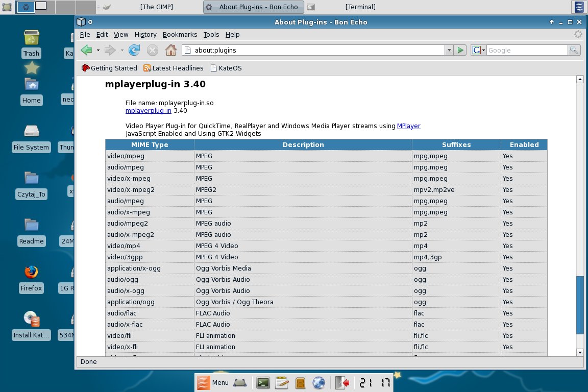Open the KateOS bookmark
The width and height of the screenshot is (588, 392).
pos(226,68)
